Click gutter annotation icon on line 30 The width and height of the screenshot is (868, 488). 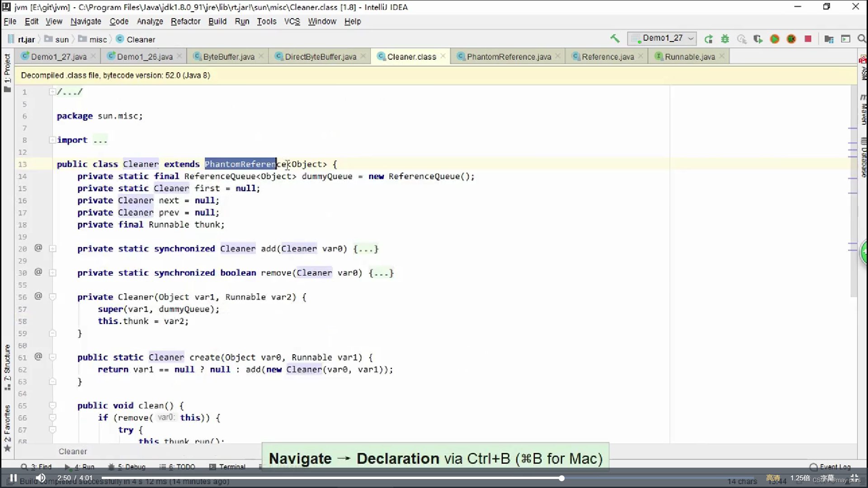click(x=38, y=272)
